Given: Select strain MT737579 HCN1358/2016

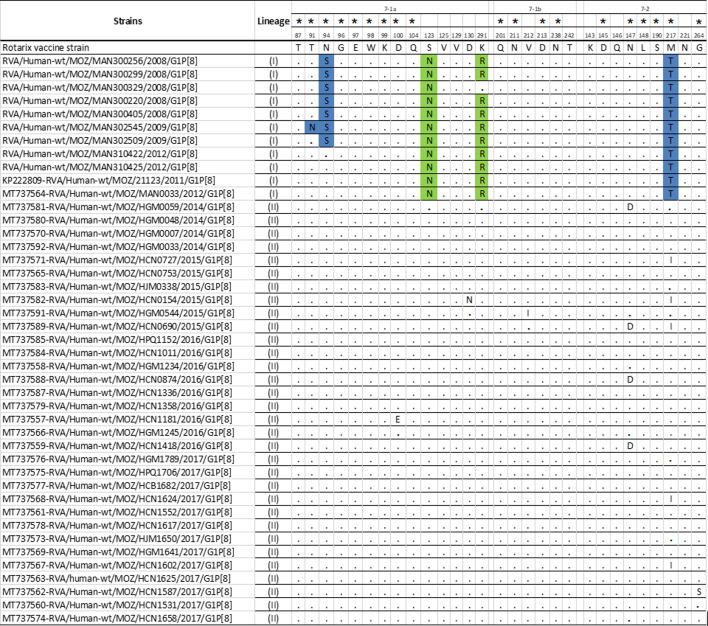Looking at the screenshot, I should point(117,406).
